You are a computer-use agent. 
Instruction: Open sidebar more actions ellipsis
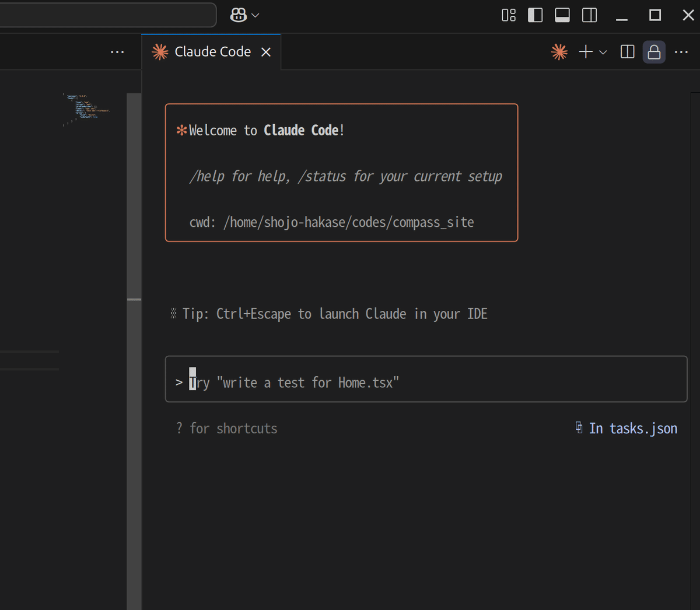pos(117,52)
